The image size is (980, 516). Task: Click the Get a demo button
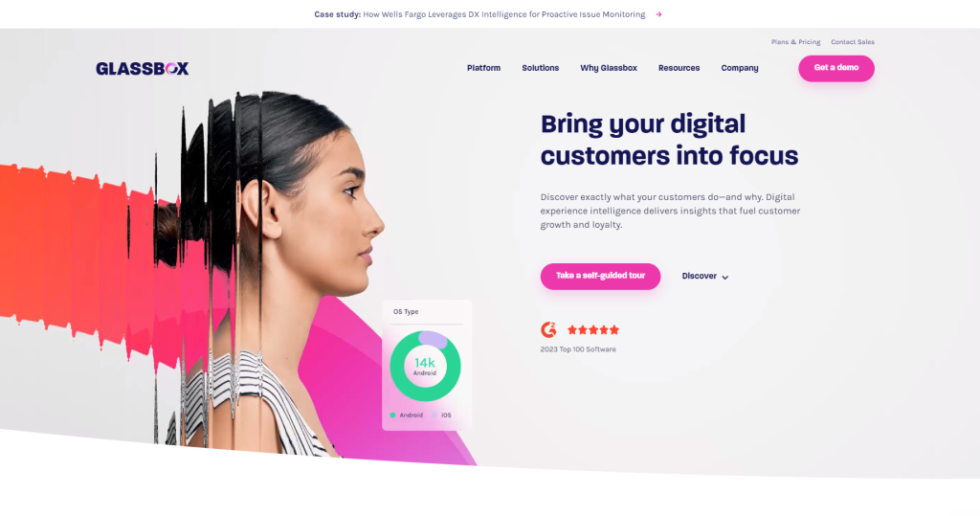tap(836, 68)
